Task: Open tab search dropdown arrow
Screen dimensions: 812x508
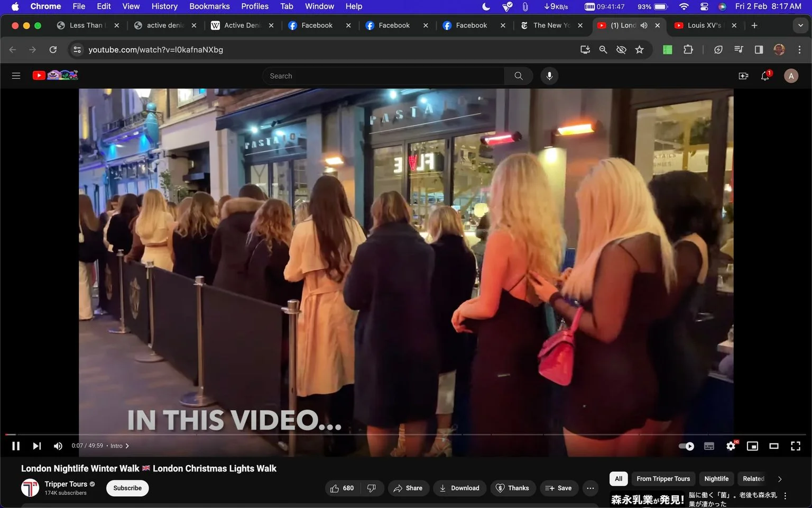Action: (x=800, y=25)
